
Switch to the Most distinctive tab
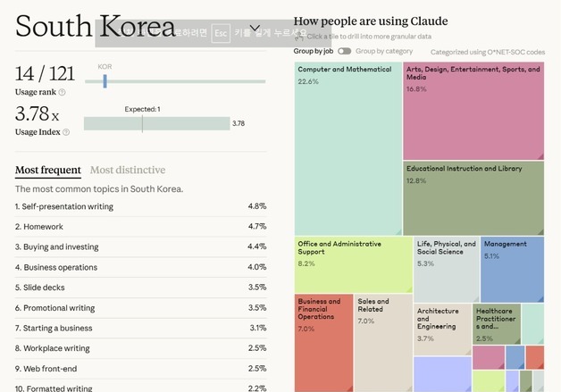pyautogui.click(x=128, y=170)
